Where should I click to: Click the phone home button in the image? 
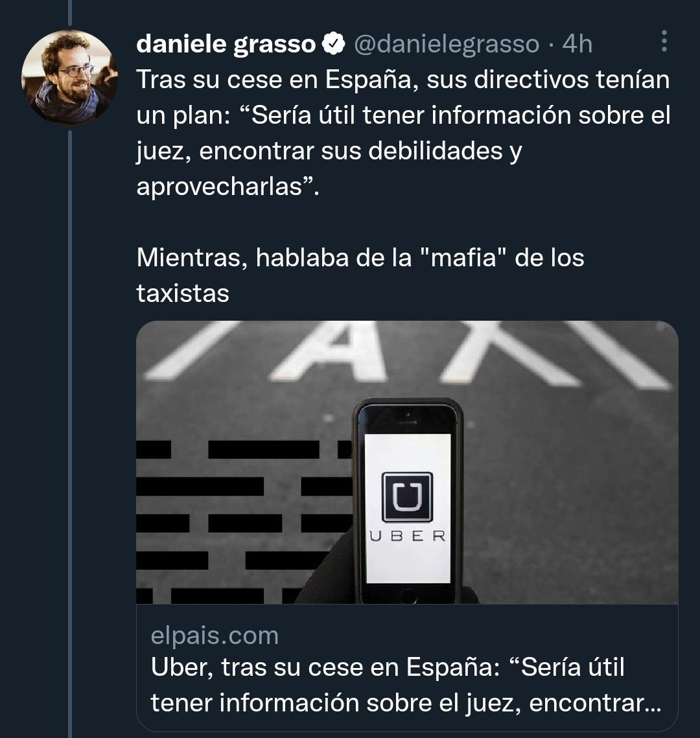click(408, 595)
